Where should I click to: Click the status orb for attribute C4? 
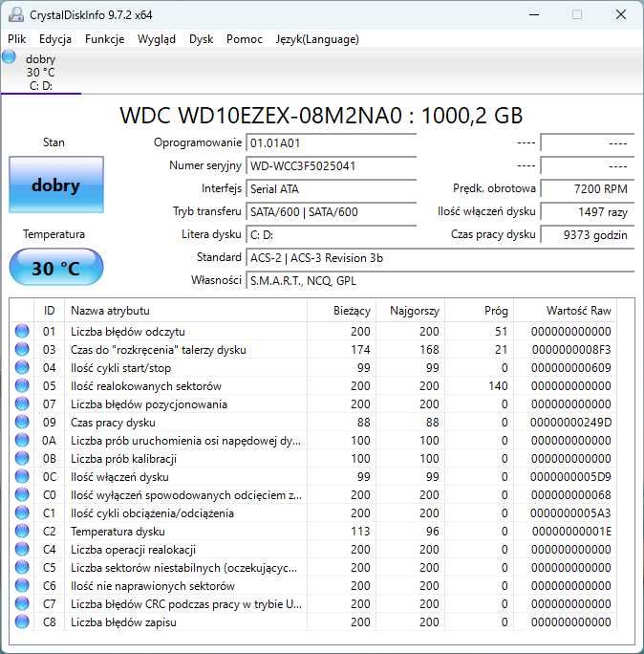tap(22, 549)
